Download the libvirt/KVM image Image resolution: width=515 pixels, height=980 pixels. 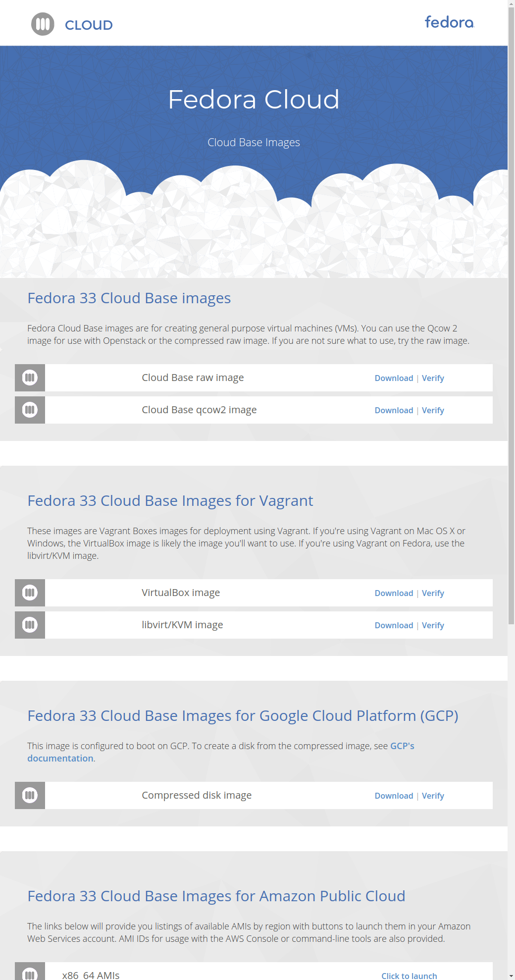pos(394,625)
